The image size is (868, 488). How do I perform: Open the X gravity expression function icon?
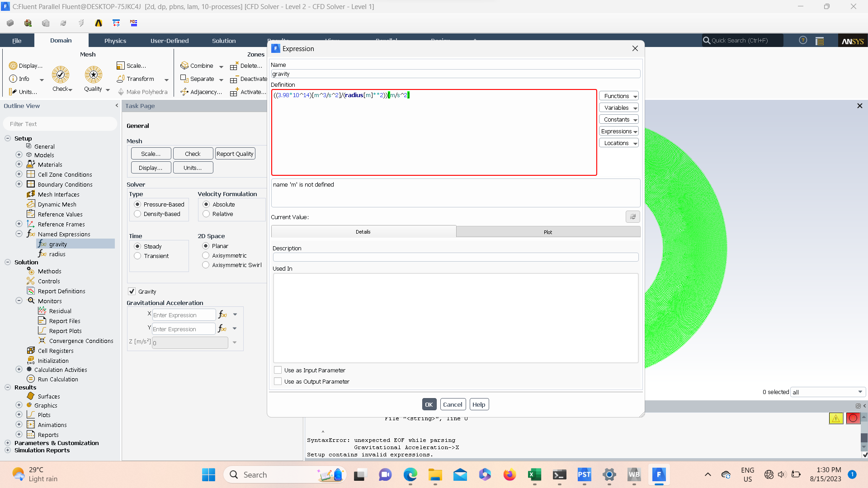(x=222, y=314)
